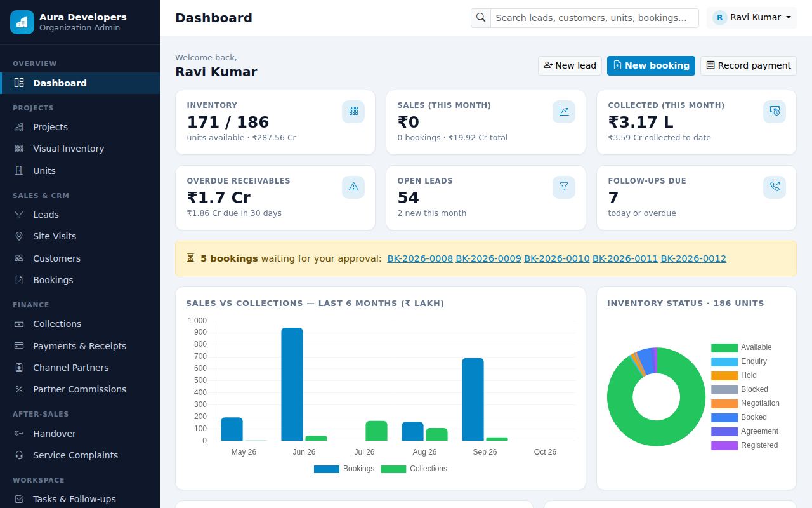Click the search magnifier icon
The width and height of the screenshot is (812, 508).
tap(481, 18)
